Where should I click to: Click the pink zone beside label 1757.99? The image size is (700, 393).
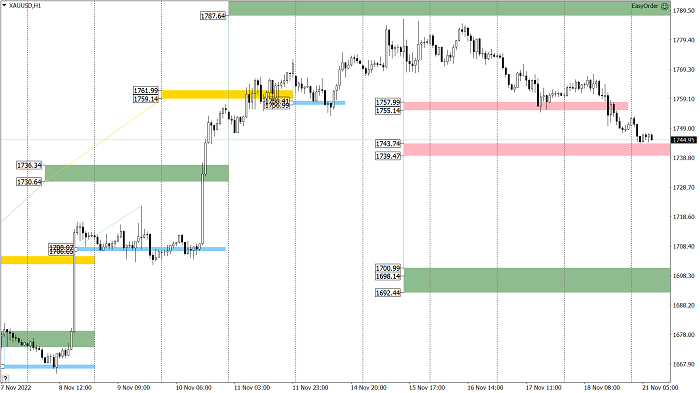tap(516, 106)
